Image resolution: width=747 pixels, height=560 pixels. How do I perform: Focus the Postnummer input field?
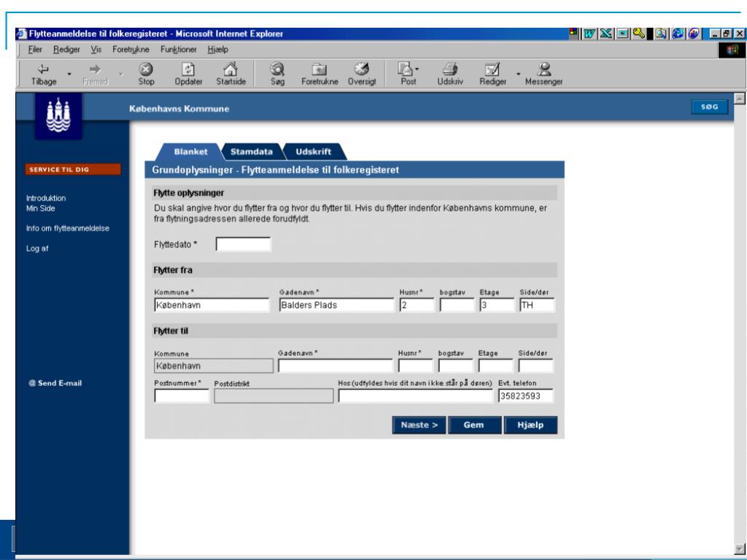[182, 396]
